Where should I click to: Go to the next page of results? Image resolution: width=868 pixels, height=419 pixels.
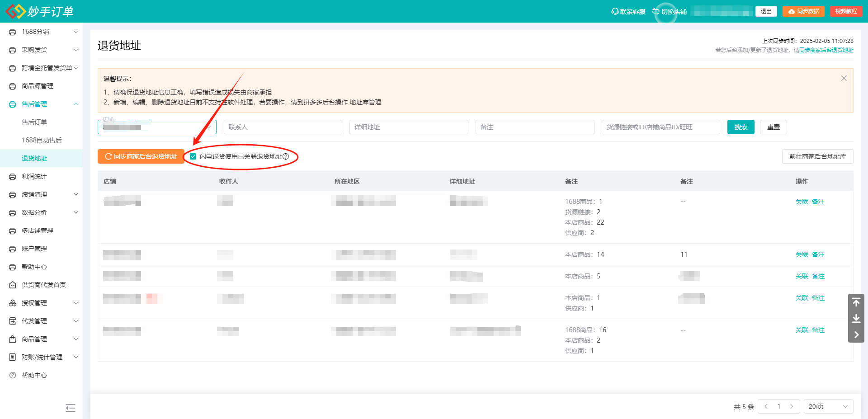click(x=792, y=406)
